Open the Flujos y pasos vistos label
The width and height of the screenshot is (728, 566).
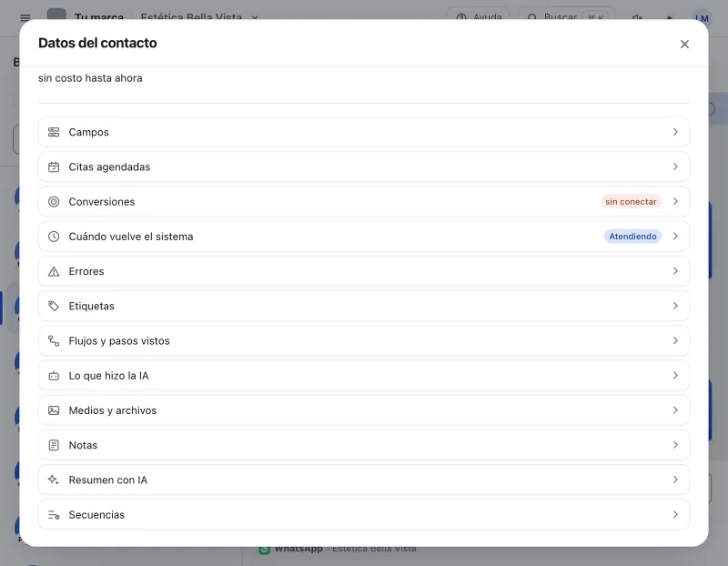pyautogui.click(x=119, y=341)
